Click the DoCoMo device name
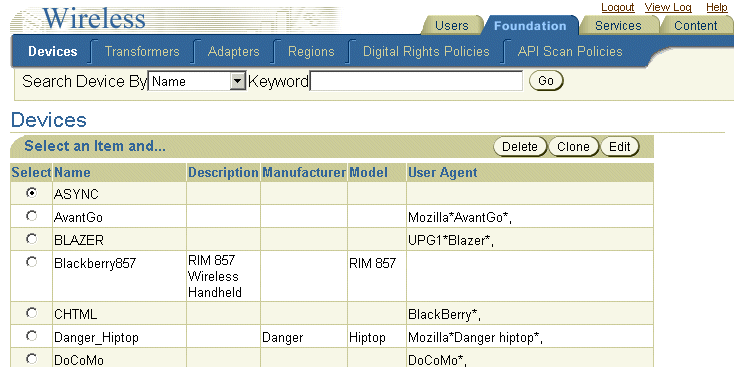This screenshot has height=367, width=734. pyautogui.click(x=79, y=360)
